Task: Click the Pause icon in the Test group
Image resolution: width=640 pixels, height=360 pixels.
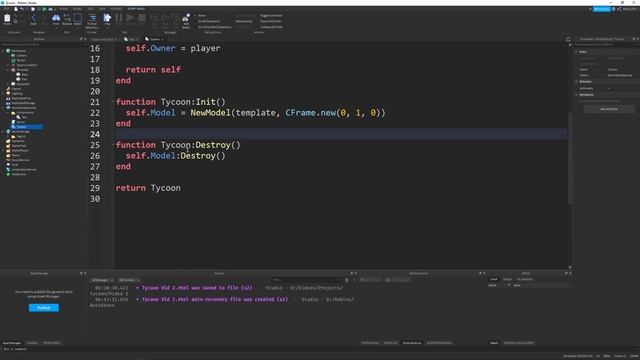Action: click(119, 19)
